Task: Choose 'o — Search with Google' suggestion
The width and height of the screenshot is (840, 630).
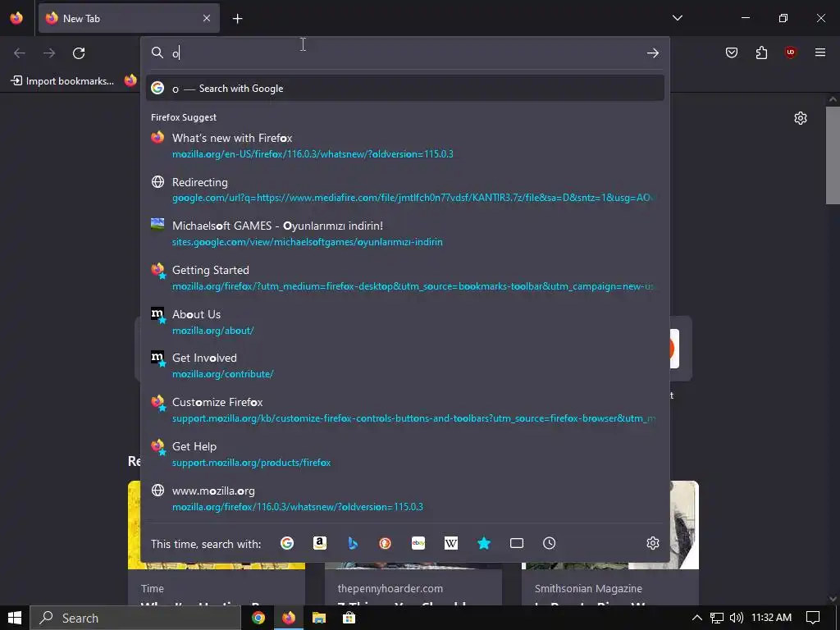Action: tap(405, 89)
